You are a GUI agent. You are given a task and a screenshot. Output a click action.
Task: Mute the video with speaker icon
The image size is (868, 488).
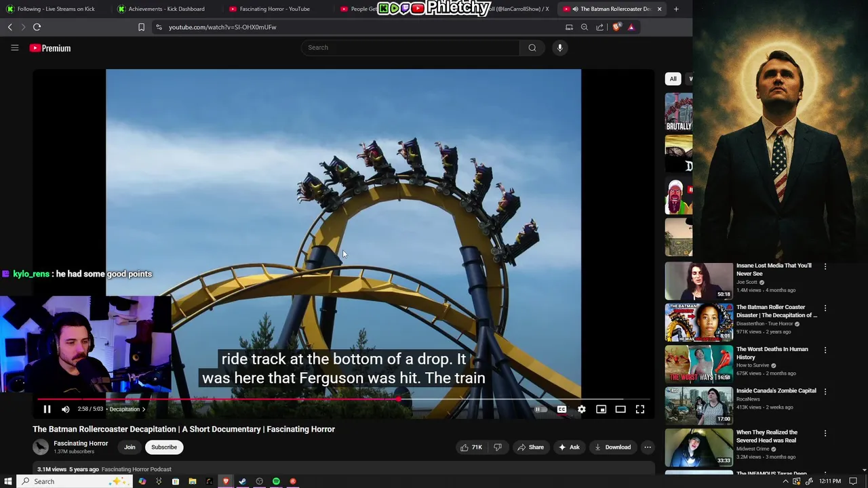[x=65, y=409]
